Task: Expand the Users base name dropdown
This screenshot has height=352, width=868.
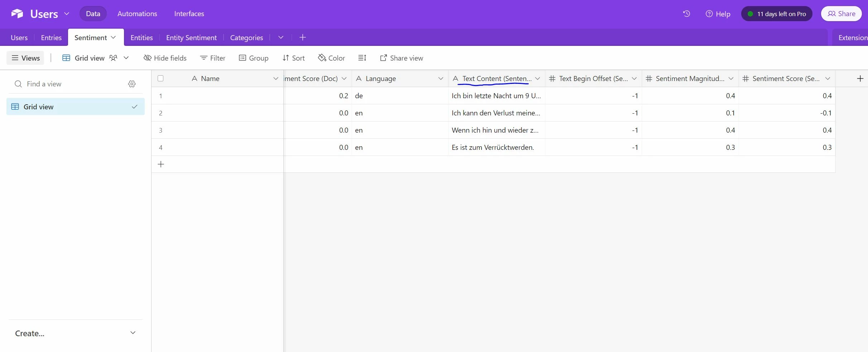Action: [x=67, y=14]
